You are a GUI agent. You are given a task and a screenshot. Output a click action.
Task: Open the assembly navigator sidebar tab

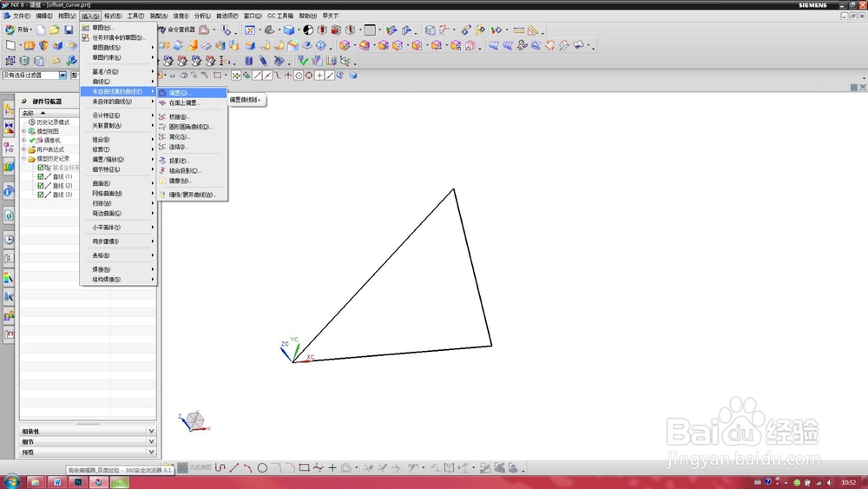pos(9,109)
